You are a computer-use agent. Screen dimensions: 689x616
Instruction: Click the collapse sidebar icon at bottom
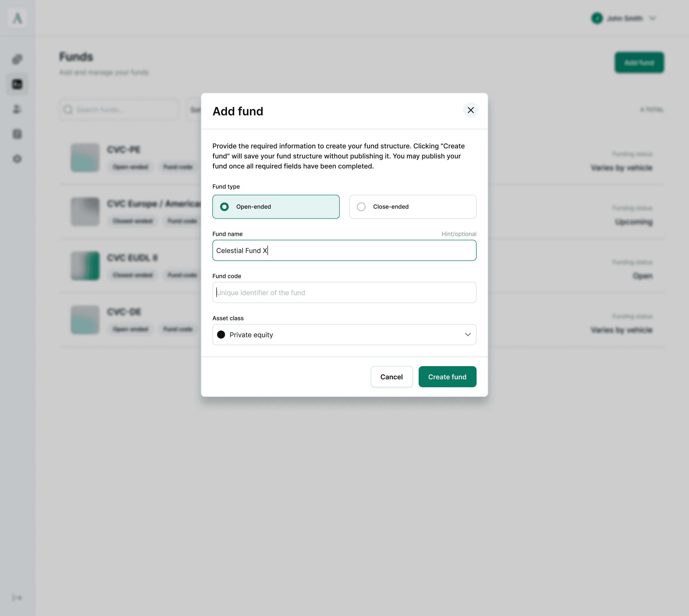point(17,598)
